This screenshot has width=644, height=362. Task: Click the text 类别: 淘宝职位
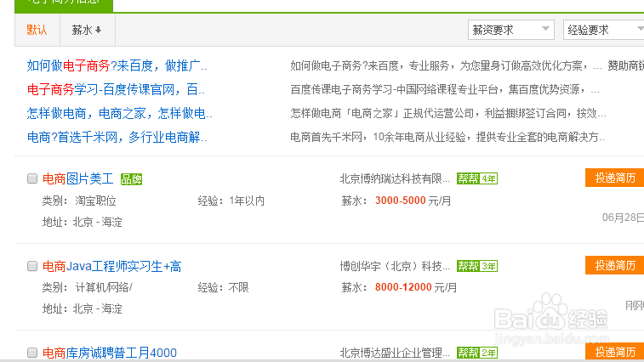(79, 201)
